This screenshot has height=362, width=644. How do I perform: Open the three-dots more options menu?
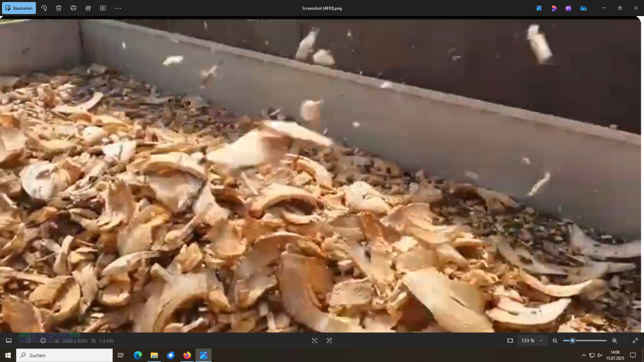(118, 8)
